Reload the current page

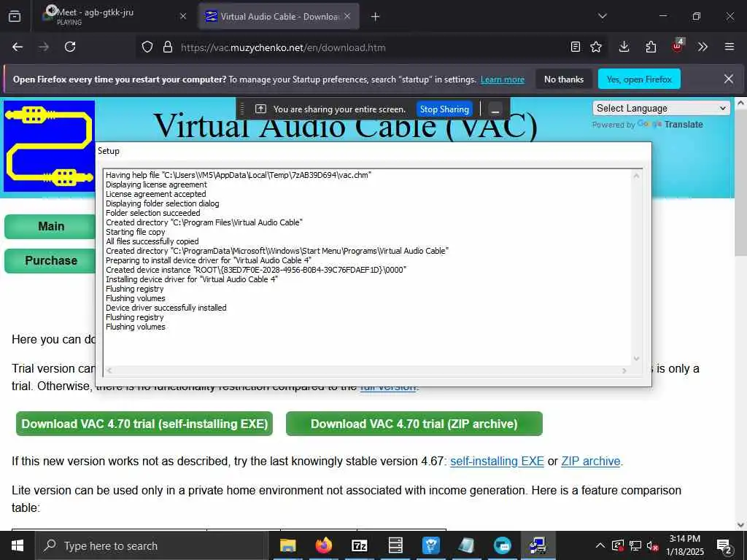tap(70, 47)
